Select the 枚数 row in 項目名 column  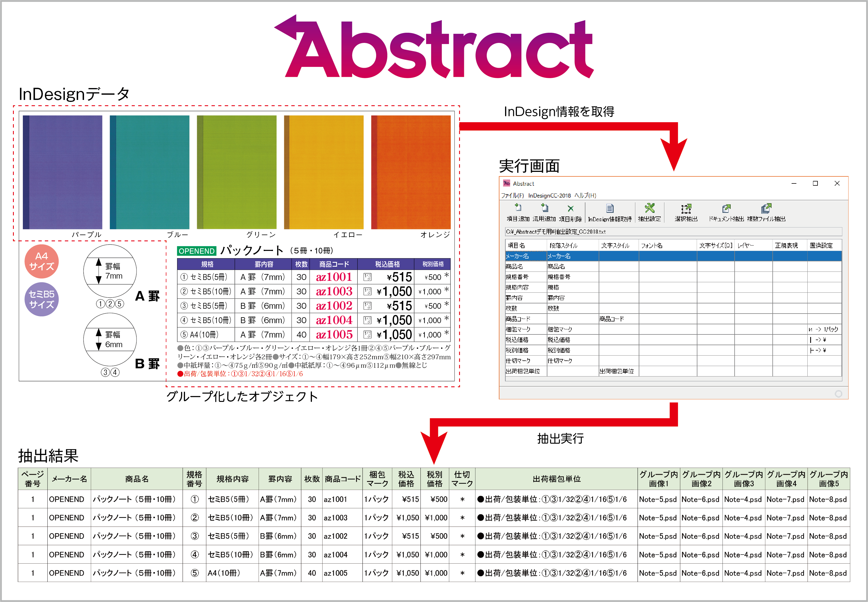click(x=526, y=308)
